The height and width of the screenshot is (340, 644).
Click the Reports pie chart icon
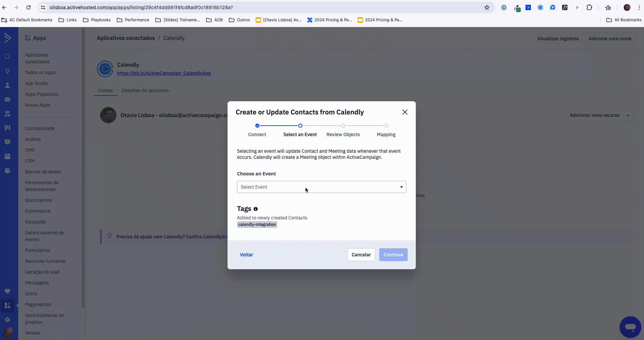point(7,171)
